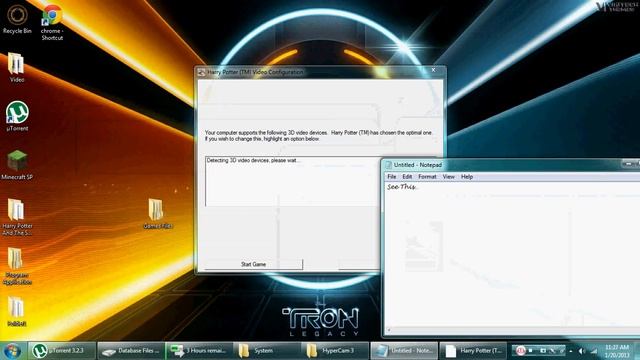
Task: Click the HyperCam red record tray icon
Action: 520,351
